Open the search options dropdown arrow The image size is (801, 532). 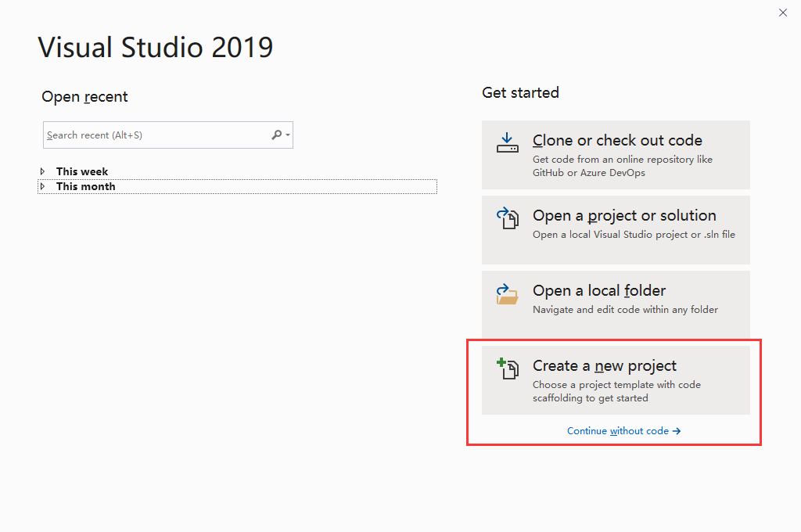[x=288, y=135]
